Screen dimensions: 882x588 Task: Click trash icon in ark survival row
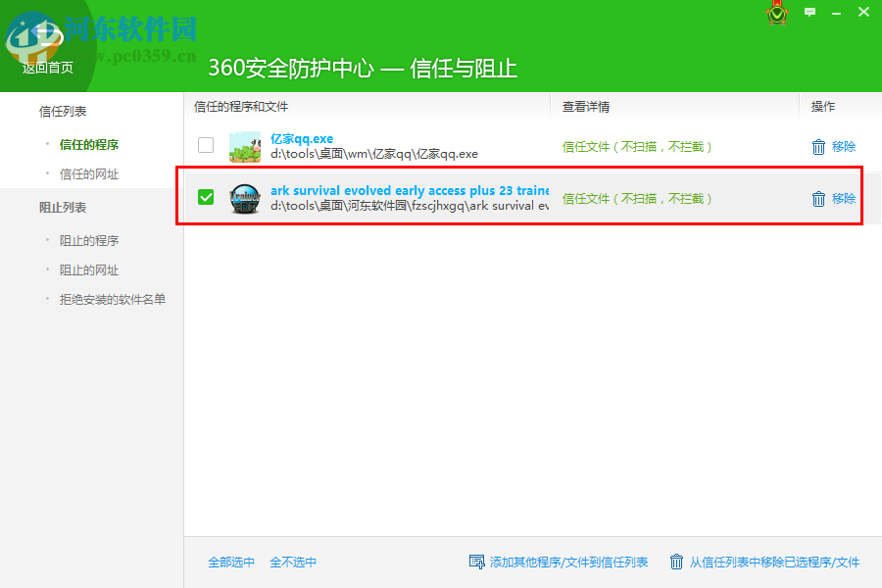(x=818, y=199)
